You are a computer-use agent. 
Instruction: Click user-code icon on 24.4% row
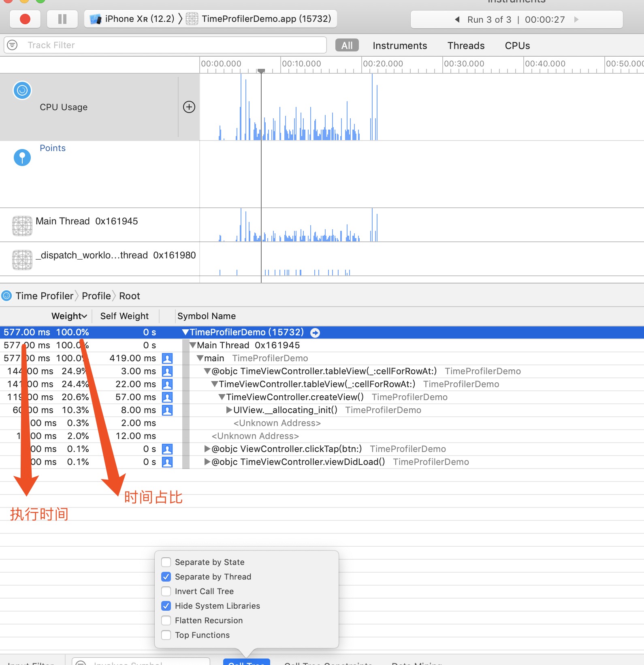pyautogui.click(x=167, y=384)
